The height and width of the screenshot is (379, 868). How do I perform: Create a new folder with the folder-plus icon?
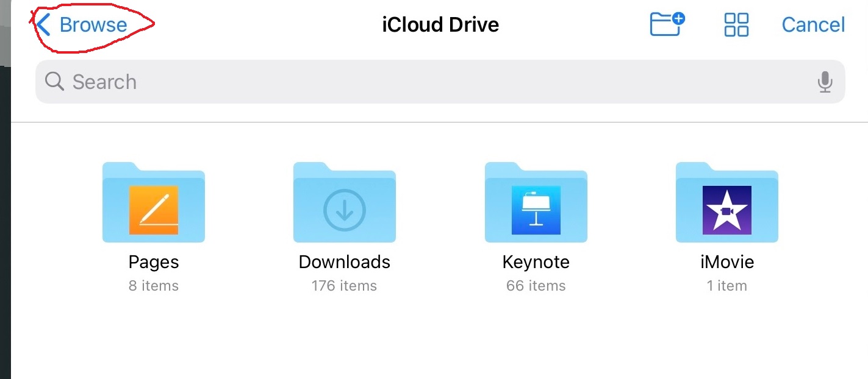click(667, 24)
